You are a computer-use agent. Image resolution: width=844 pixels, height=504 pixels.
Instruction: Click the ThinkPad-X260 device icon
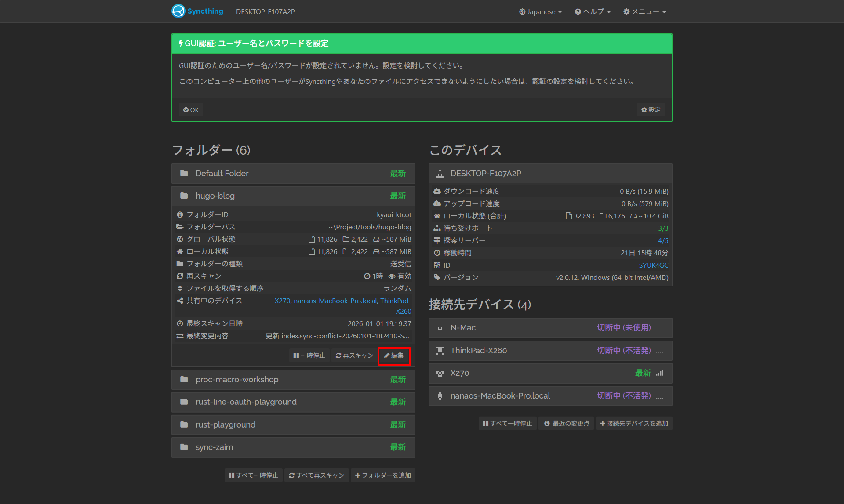[x=440, y=351]
